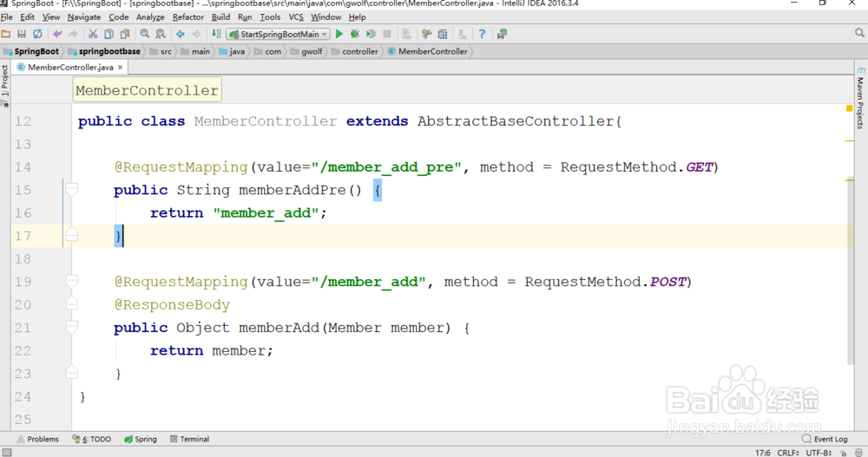Click the Stop square icon
Screen dimensions: 868x457
387,35
